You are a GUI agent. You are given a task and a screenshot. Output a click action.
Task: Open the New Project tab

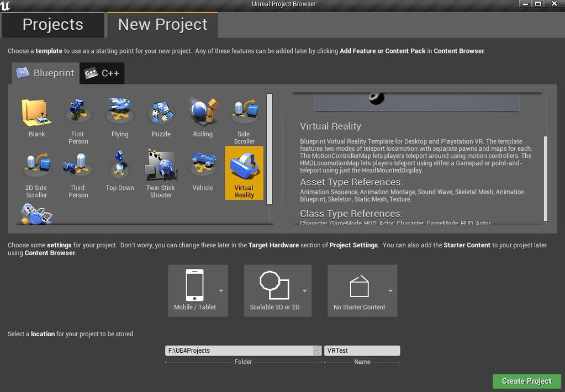pyautogui.click(x=162, y=25)
